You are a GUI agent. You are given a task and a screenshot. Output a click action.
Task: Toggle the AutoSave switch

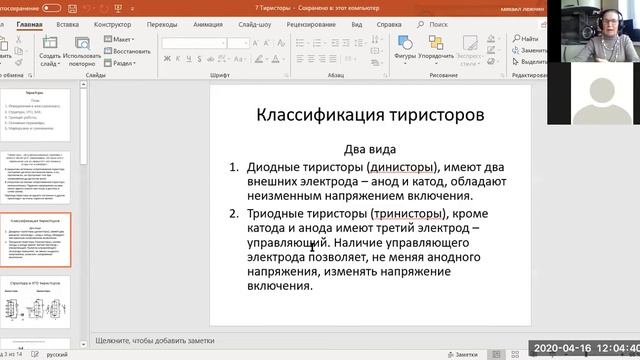[x=51, y=8]
